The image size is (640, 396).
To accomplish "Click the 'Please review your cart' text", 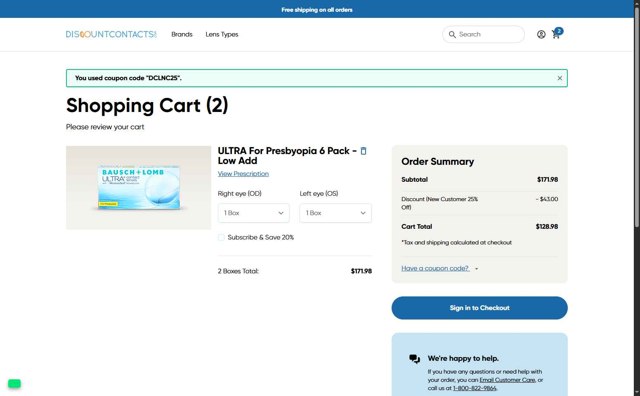I will click(x=105, y=127).
